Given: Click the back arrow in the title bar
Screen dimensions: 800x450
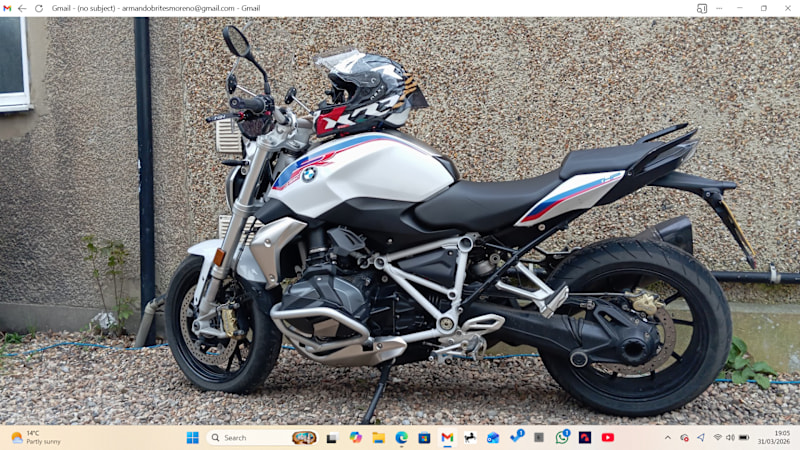Looking at the screenshot, I should tap(22, 8).
